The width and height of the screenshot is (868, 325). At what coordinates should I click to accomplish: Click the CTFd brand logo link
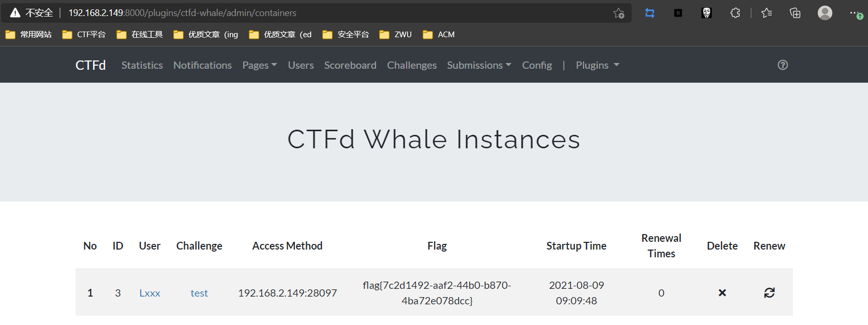91,65
